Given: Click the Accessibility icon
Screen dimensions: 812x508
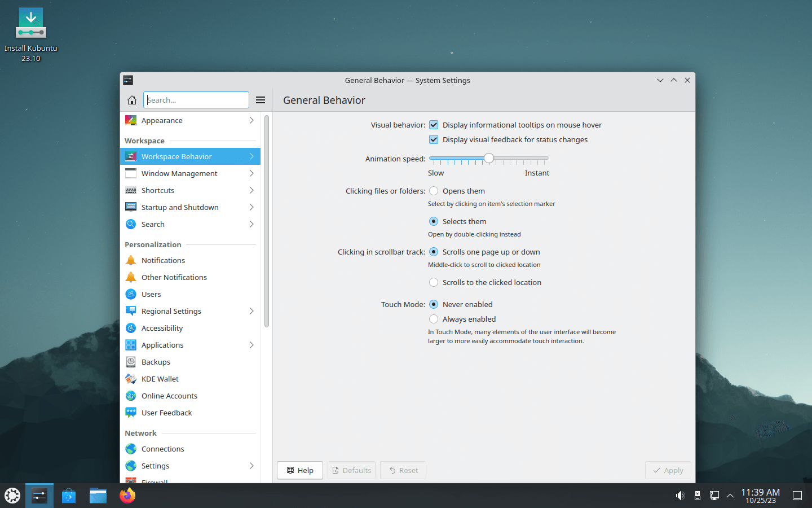Looking at the screenshot, I should pos(131,328).
